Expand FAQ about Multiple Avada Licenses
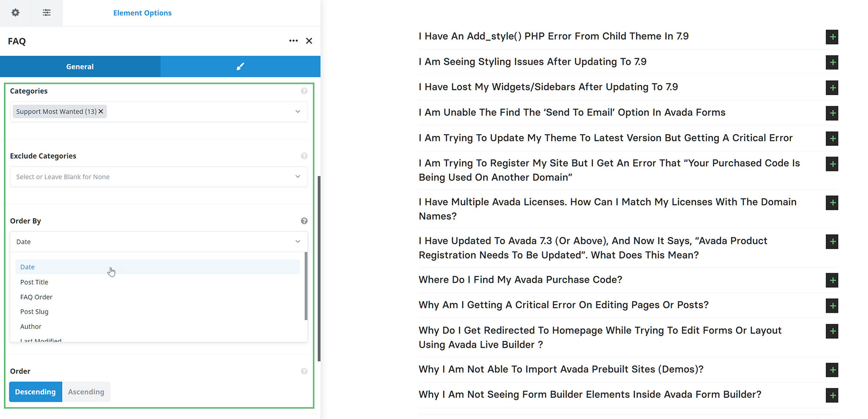 pos(832,203)
